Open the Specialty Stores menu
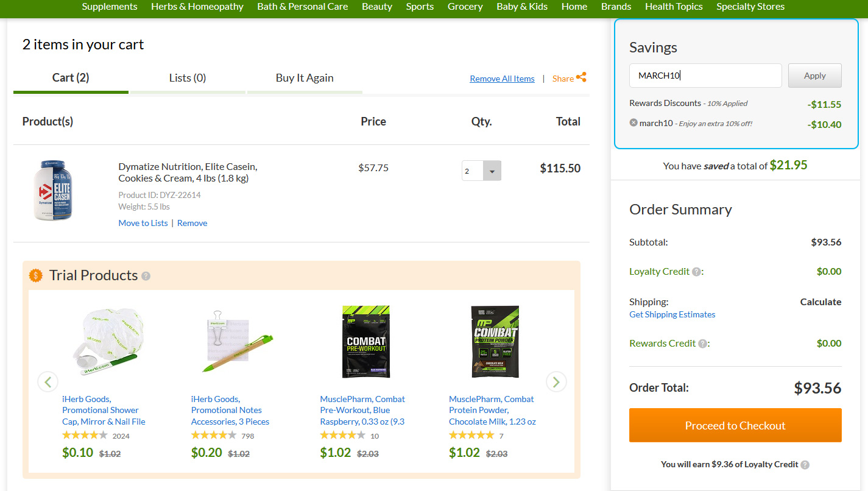This screenshot has width=868, height=491. click(750, 7)
